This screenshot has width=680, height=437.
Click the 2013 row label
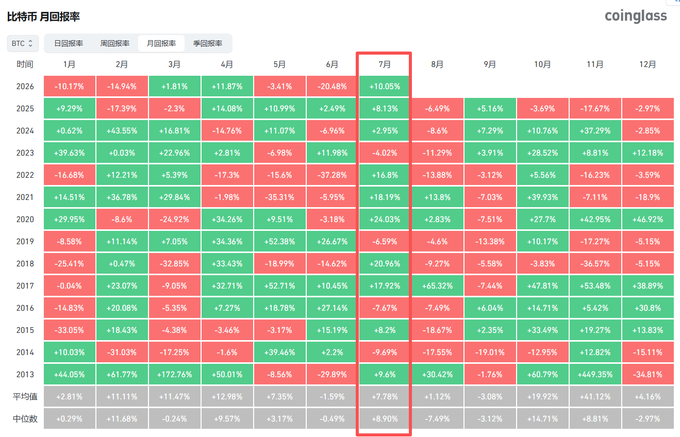(x=25, y=374)
